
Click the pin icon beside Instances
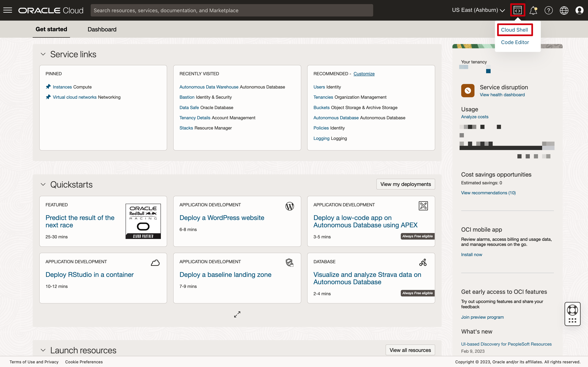click(x=48, y=87)
